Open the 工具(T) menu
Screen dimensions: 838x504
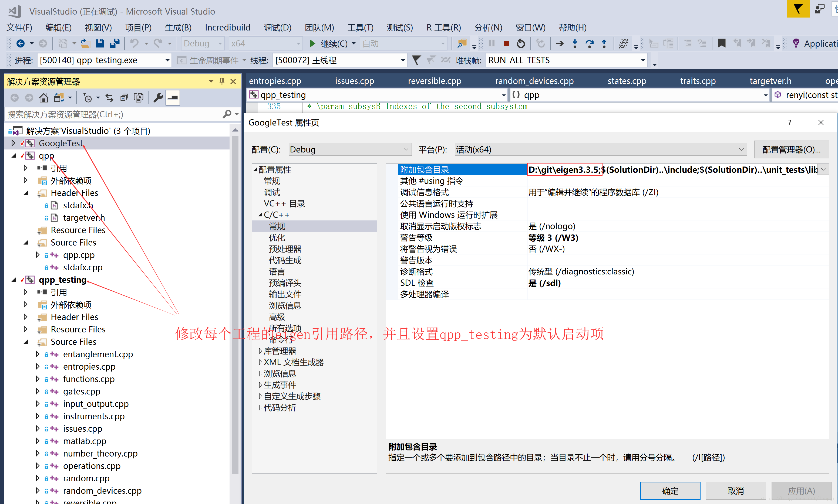pyautogui.click(x=360, y=28)
